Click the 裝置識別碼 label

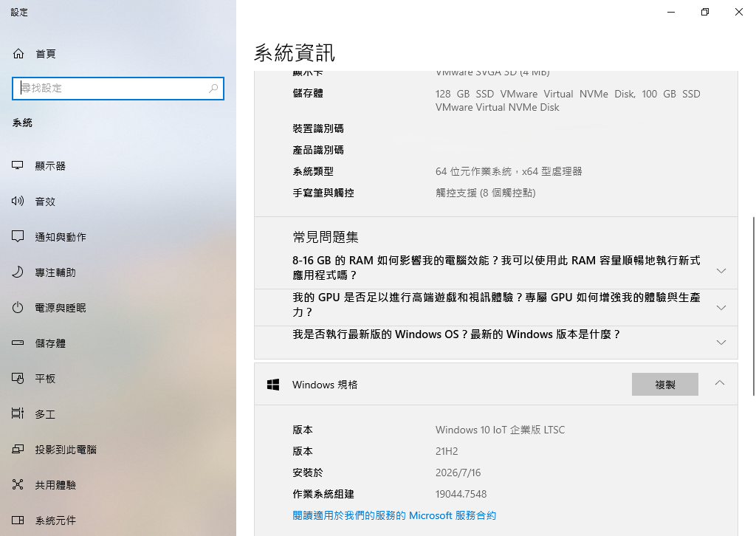(x=318, y=128)
